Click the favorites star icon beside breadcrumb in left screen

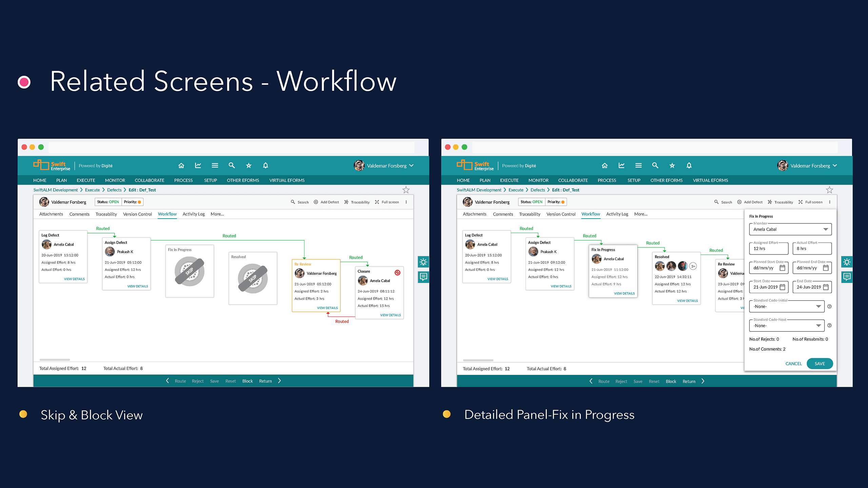[x=406, y=190]
